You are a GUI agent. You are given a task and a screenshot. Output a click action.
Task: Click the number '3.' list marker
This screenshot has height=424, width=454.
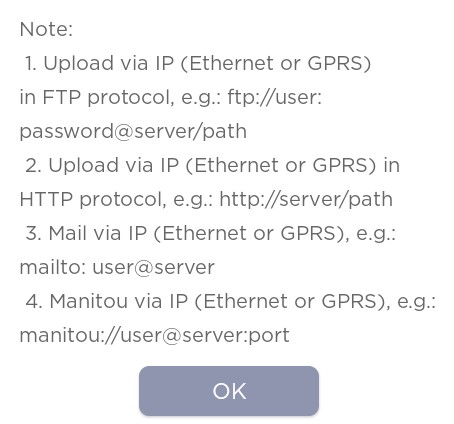point(34,233)
